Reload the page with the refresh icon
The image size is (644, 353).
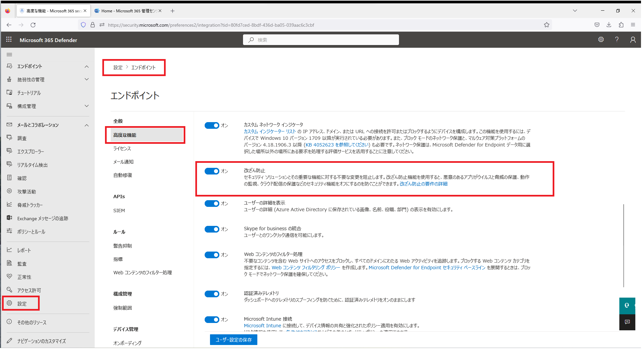[33, 25]
